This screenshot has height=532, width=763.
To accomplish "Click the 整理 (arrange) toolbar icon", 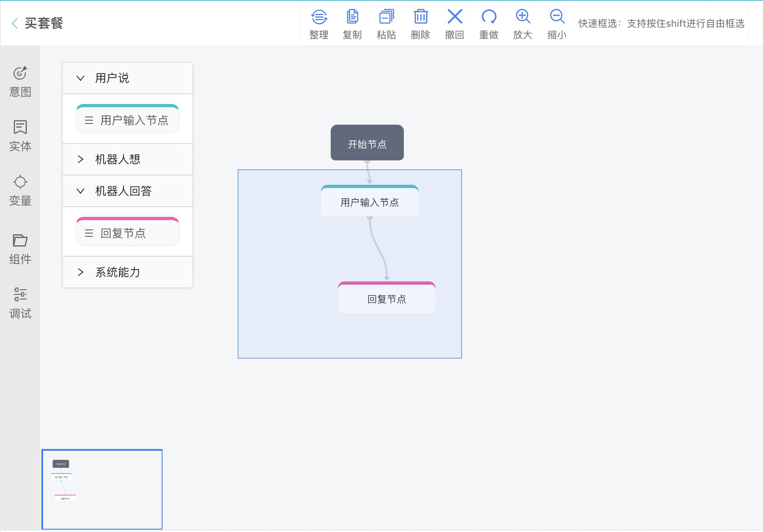I will [319, 17].
